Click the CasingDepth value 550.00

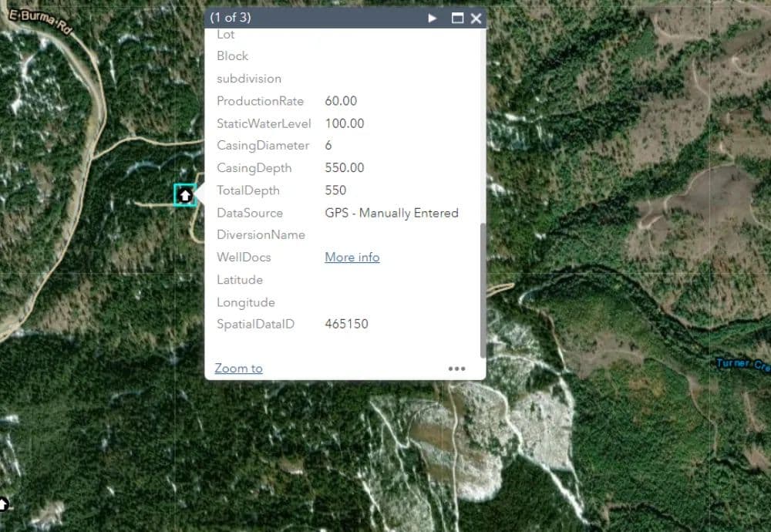coord(345,168)
